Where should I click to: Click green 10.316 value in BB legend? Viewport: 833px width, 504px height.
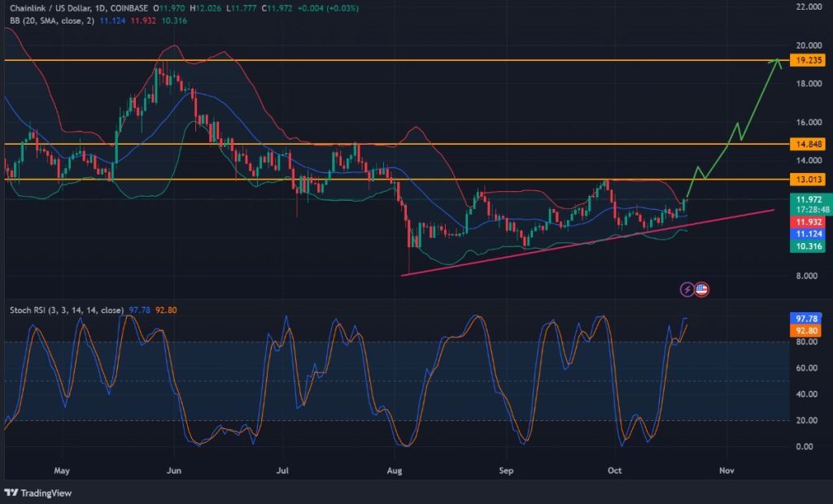pyautogui.click(x=174, y=20)
